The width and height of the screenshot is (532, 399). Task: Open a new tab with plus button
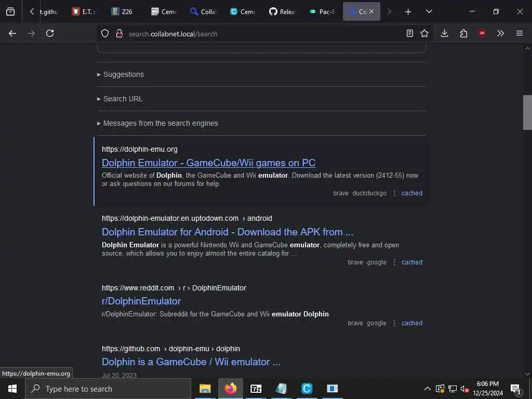[x=408, y=12]
